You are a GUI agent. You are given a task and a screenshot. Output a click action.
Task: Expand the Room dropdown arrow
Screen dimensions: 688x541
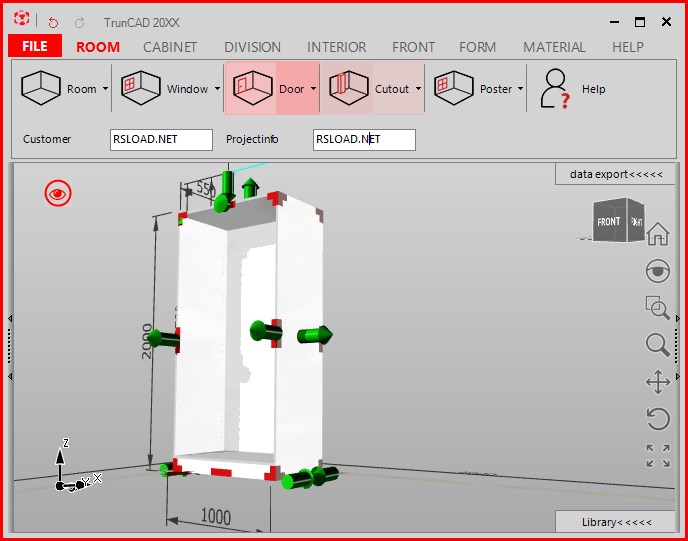pos(105,89)
